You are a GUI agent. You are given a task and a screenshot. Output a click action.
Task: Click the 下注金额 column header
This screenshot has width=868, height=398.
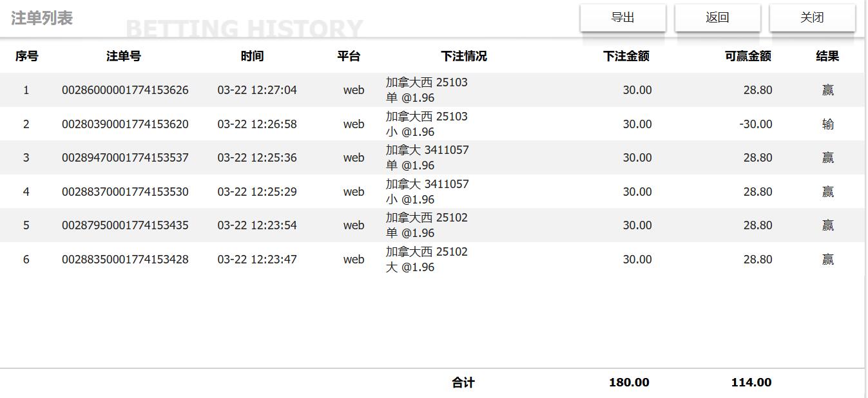pyautogui.click(x=626, y=57)
